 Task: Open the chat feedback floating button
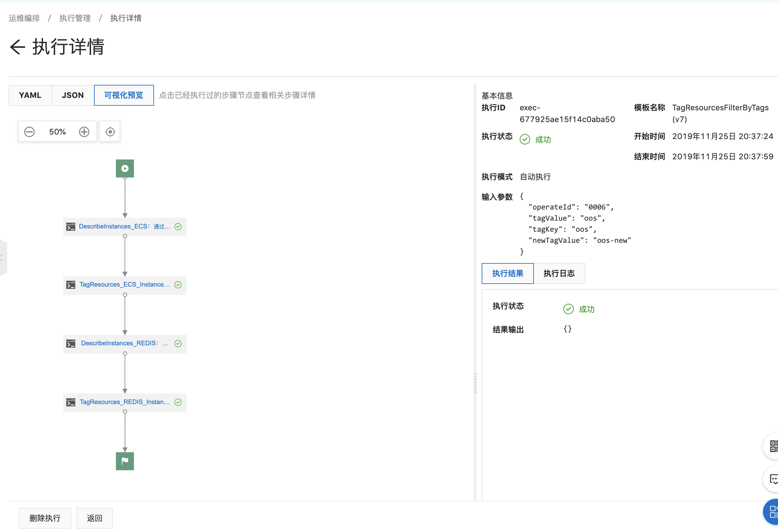point(771,479)
